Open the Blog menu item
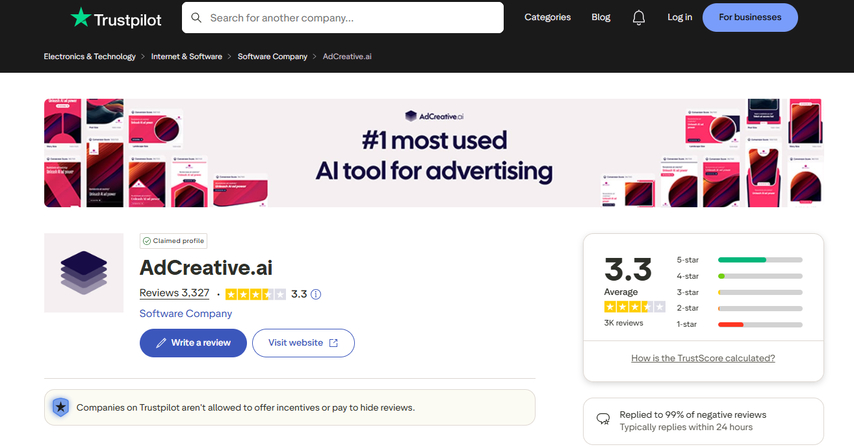Image resolution: width=854 pixels, height=447 pixels. (x=601, y=17)
